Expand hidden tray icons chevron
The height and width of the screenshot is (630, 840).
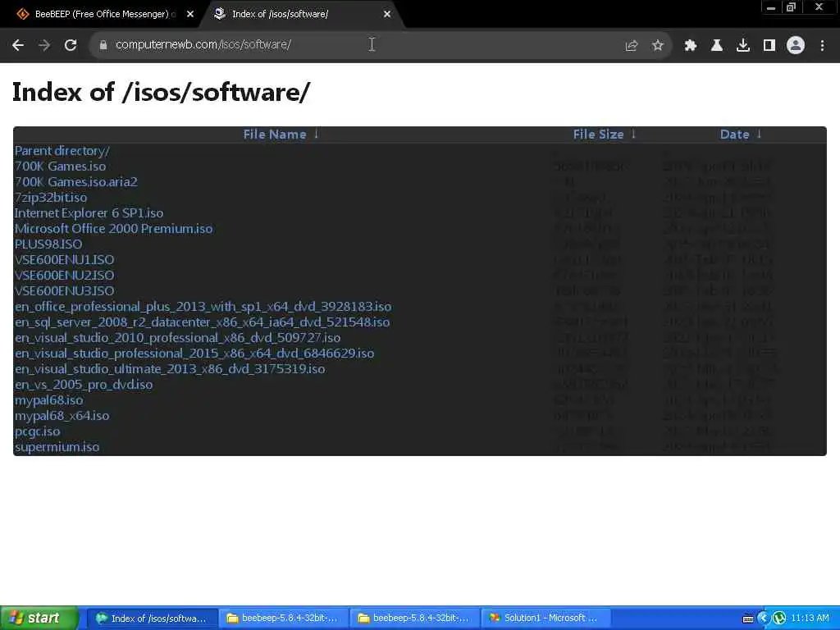tap(763, 619)
